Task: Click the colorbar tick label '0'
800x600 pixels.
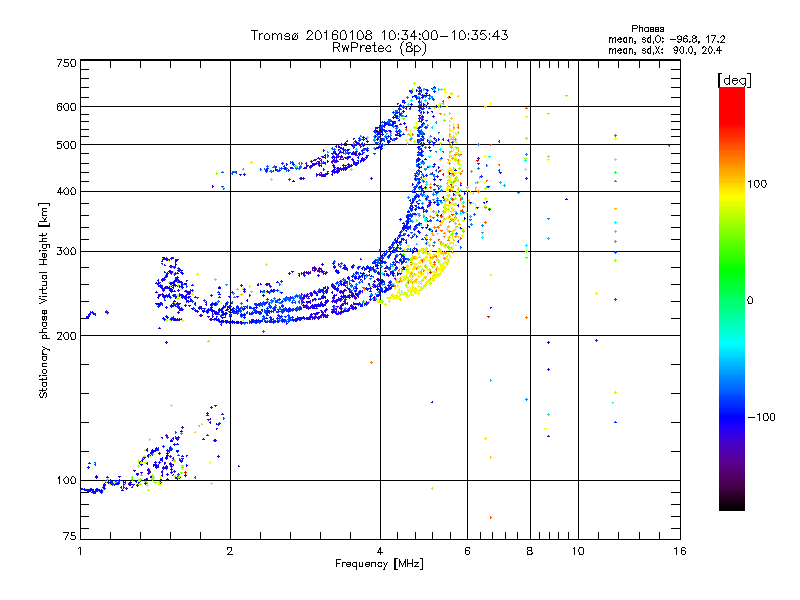Action: (x=750, y=301)
